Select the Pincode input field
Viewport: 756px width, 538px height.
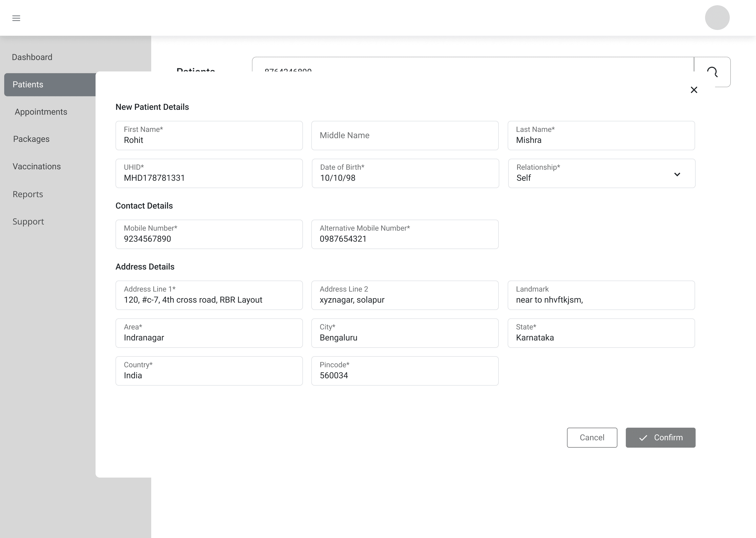[x=405, y=371]
